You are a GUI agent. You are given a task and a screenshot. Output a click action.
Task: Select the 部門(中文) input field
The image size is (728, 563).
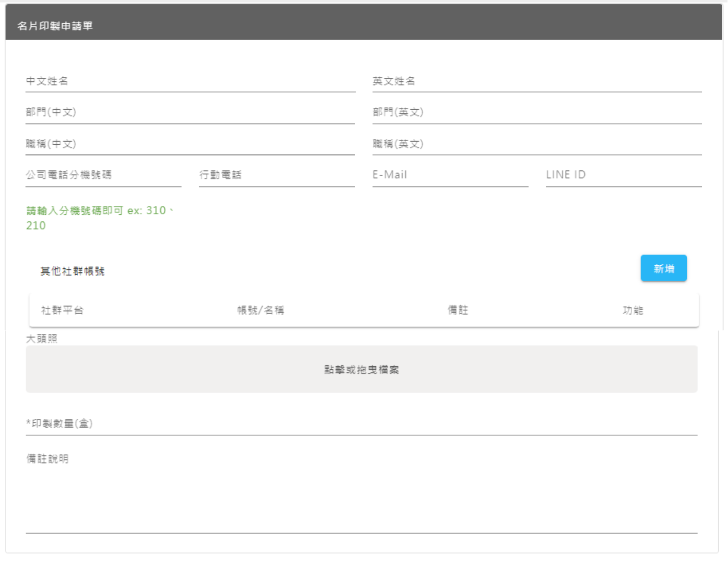pyautogui.click(x=190, y=113)
